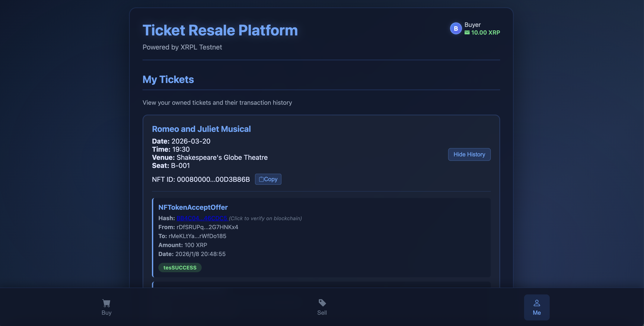
Task: Click the tesSUCCESS status badge
Action: click(180, 268)
